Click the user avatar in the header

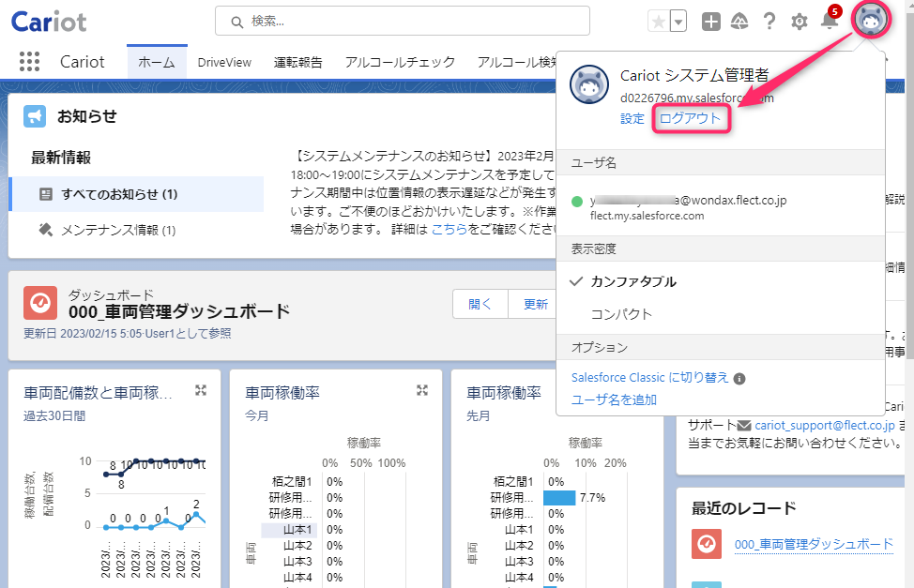[x=871, y=20]
